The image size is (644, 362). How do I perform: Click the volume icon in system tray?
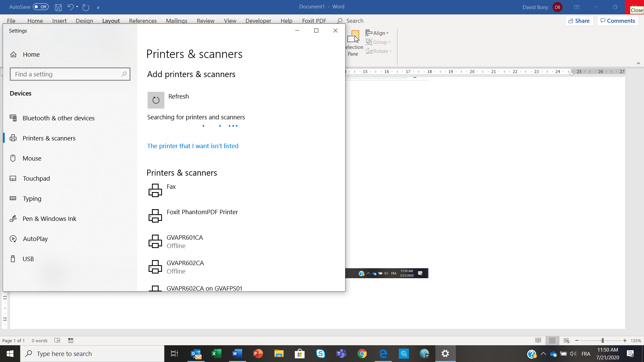pyautogui.click(x=573, y=354)
